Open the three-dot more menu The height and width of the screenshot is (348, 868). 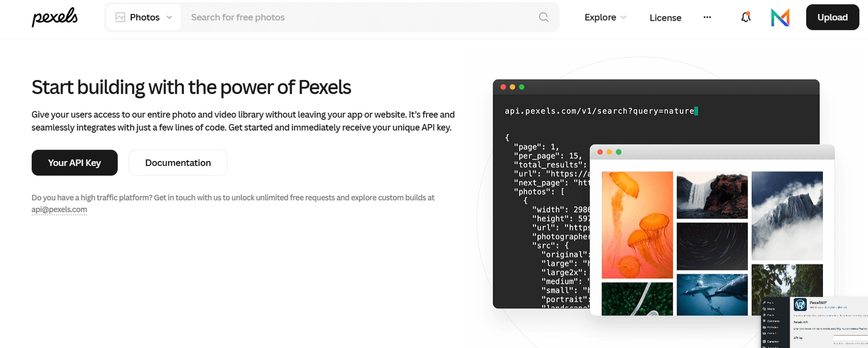pos(707,17)
